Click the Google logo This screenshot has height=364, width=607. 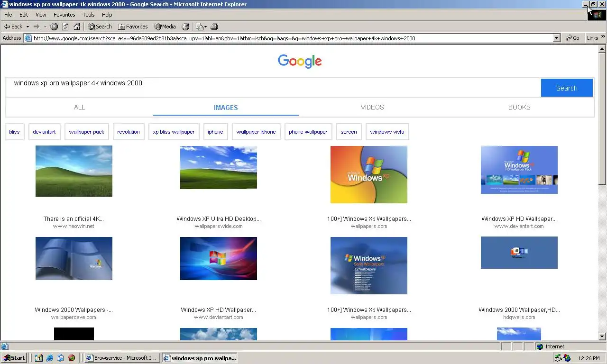click(300, 61)
